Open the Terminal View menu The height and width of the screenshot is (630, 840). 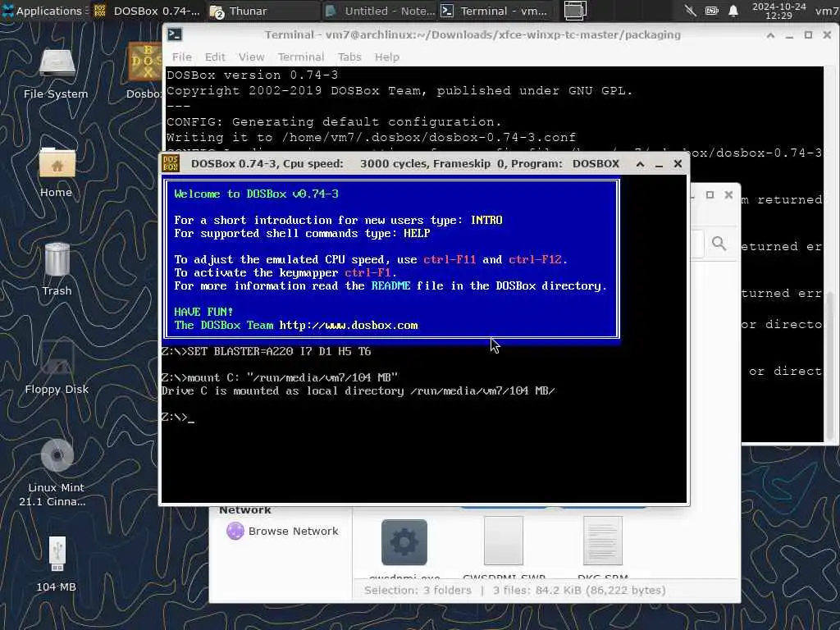(x=251, y=57)
